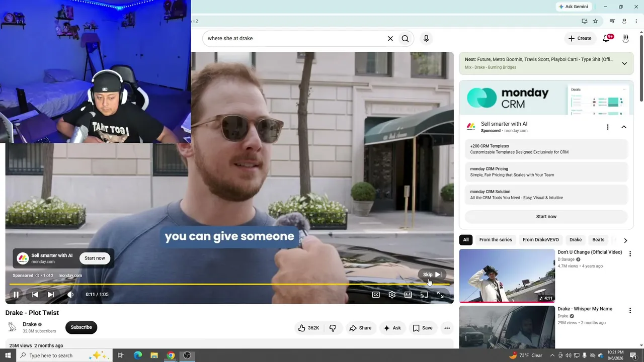644x362 pixels.
Task: Open 'monday CRM Solution' ad link
Action: [546, 195]
